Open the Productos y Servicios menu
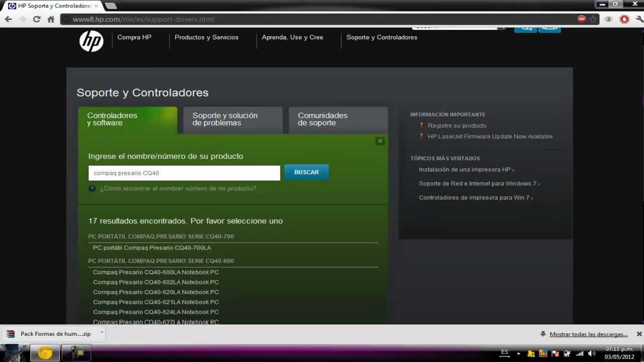This screenshot has width=644, height=362. (206, 37)
